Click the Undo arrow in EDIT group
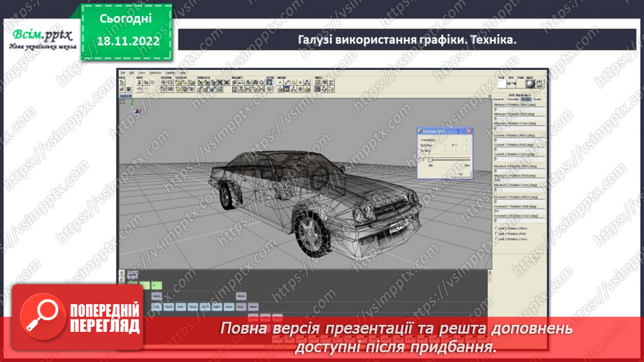644x362 pixels. click(x=139, y=89)
